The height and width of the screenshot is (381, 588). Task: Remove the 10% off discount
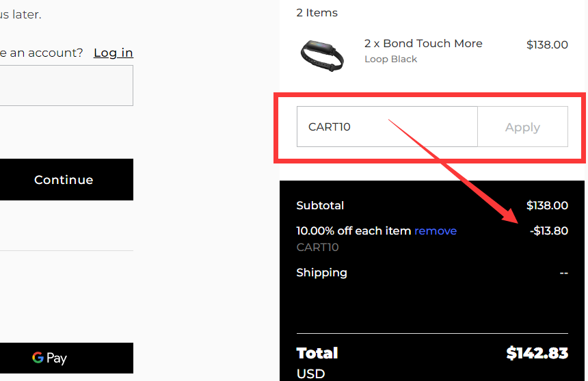point(436,231)
